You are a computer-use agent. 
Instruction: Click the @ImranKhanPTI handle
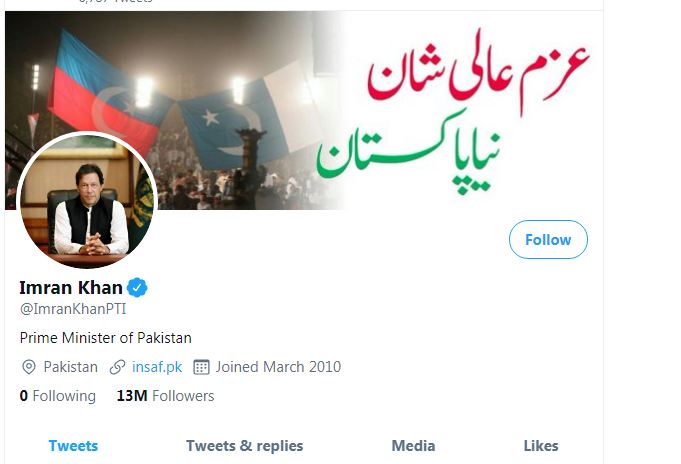[x=73, y=309]
